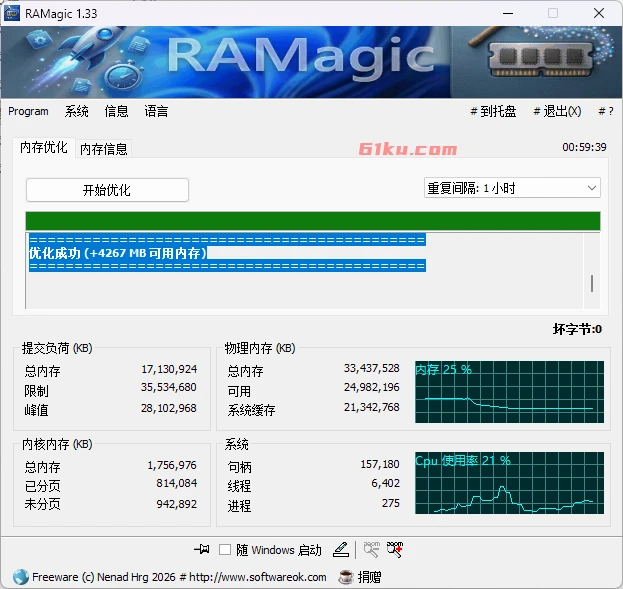Click the zoom out magnifier icon
The height and width of the screenshot is (589, 623).
(371, 549)
